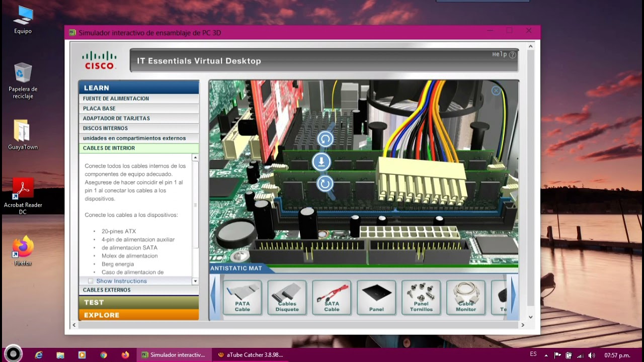Open Papelera de reciclaje desktop icon
The image size is (644, 362).
(x=23, y=80)
